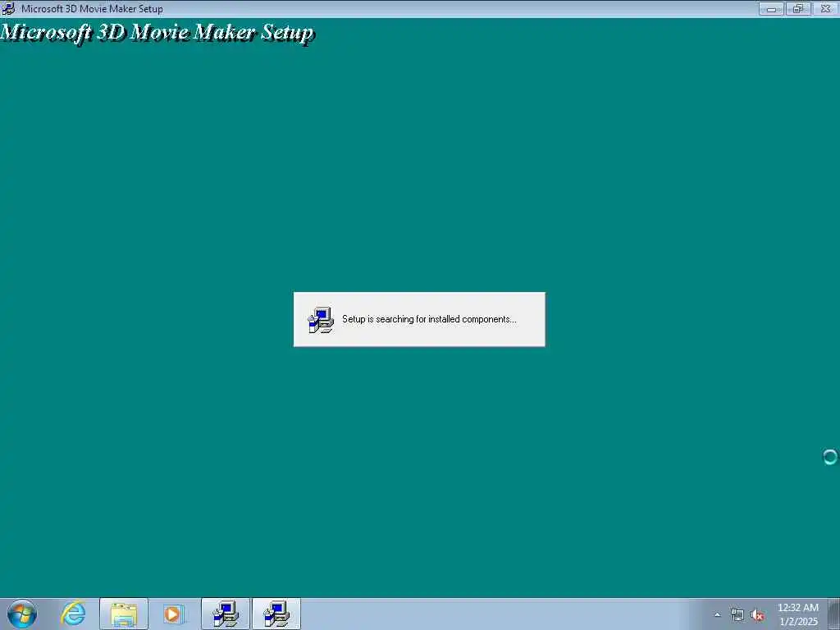This screenshot has height=630, width=840.
Task: Click the setup icon in the title bar
Action: [x=8, y=8]
